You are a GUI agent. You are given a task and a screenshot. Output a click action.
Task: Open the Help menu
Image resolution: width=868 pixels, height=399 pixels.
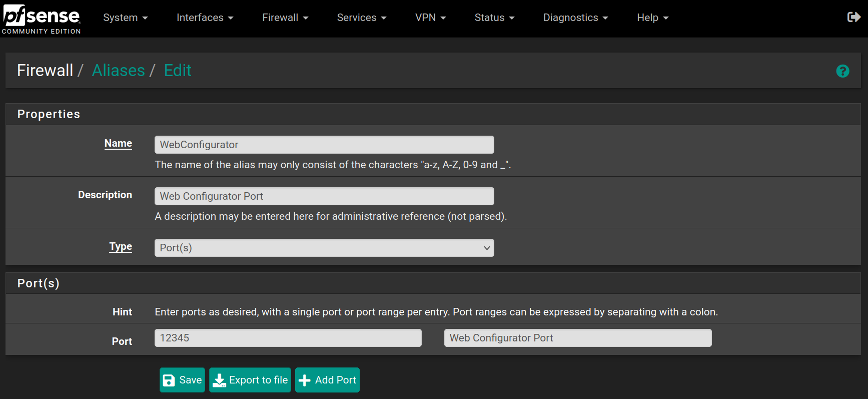[x=653, y=18]
